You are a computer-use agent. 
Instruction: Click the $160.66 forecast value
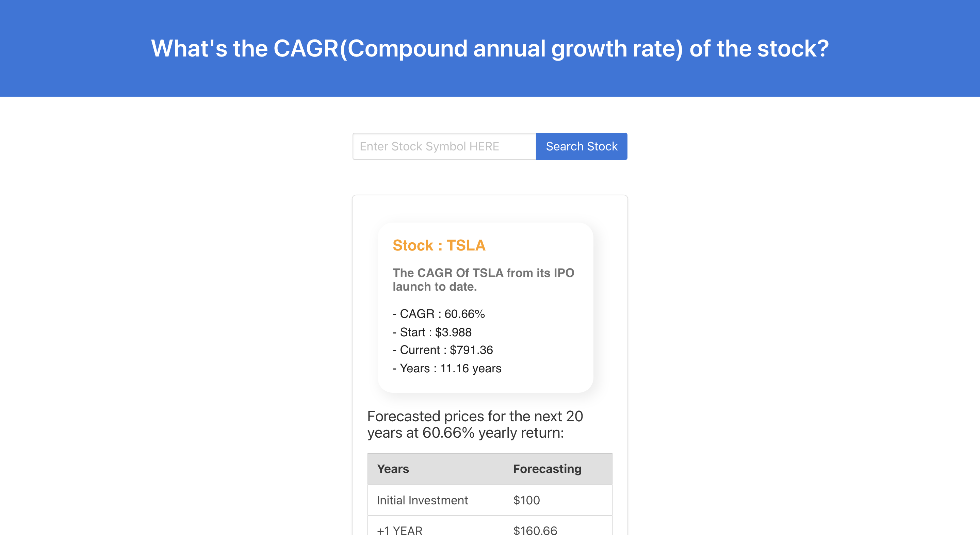click(535, 529)
